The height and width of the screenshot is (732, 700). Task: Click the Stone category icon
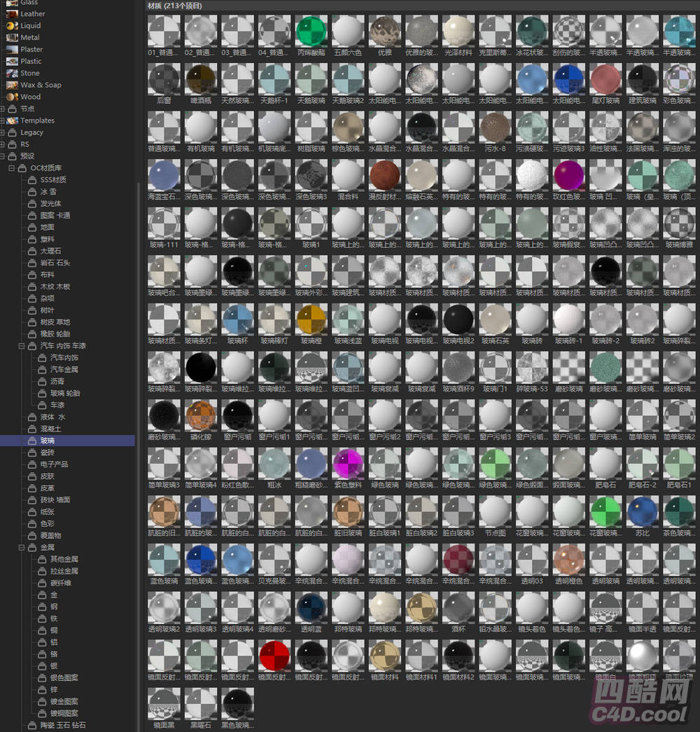coord(12,73)
